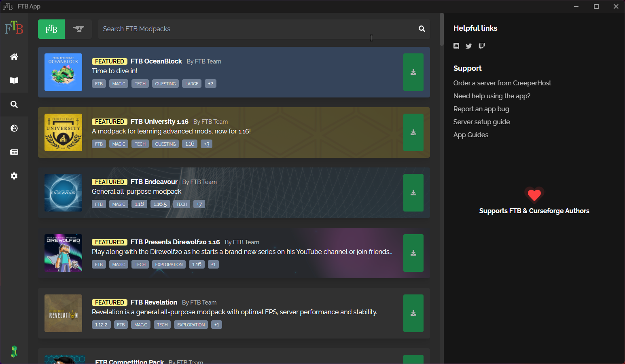Open the news list icon in sidebar
This screenshot has width=625, height=364.
point(14,152)
